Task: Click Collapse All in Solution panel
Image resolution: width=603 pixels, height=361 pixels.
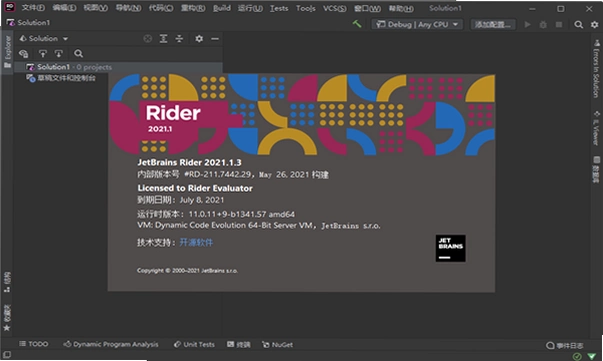Action: [179, 38]
